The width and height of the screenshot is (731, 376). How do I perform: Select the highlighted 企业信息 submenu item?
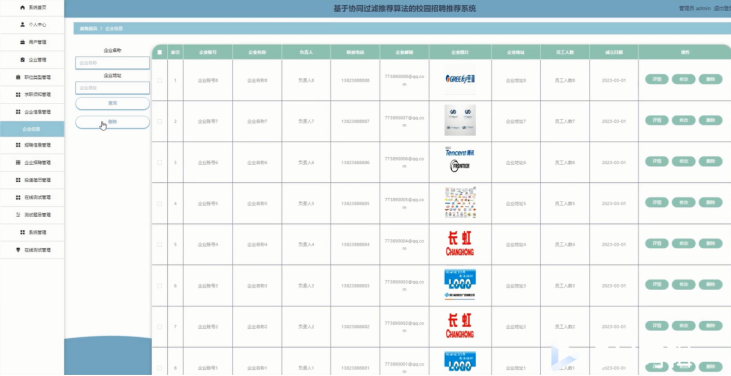click(32, 129)
